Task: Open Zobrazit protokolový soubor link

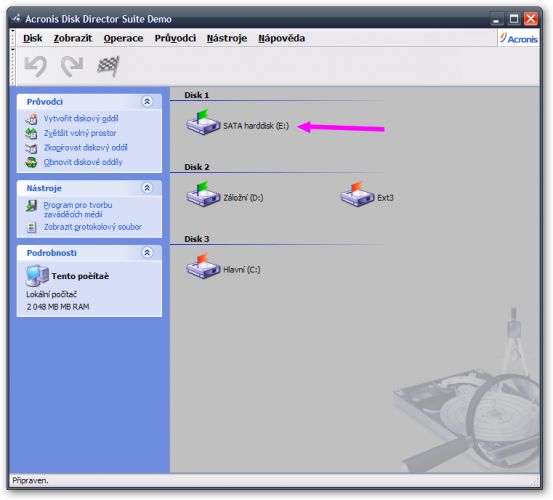Action: coord(93,227)
